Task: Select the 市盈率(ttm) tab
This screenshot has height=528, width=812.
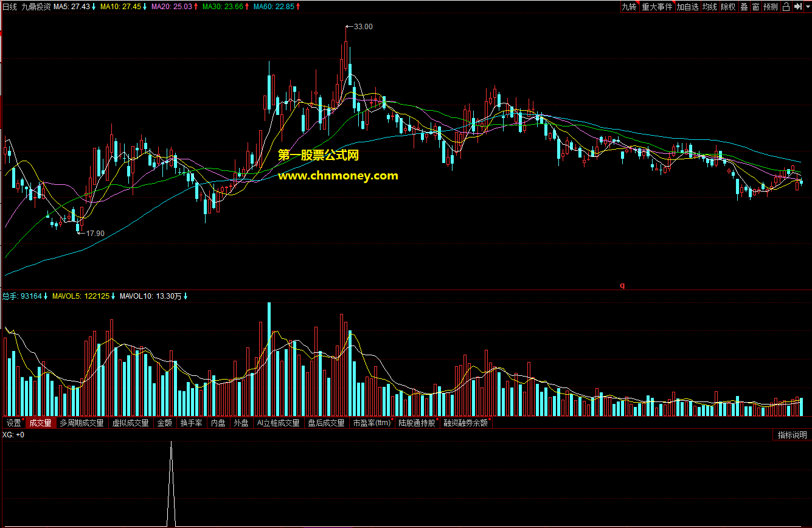Action: point(372,423)
